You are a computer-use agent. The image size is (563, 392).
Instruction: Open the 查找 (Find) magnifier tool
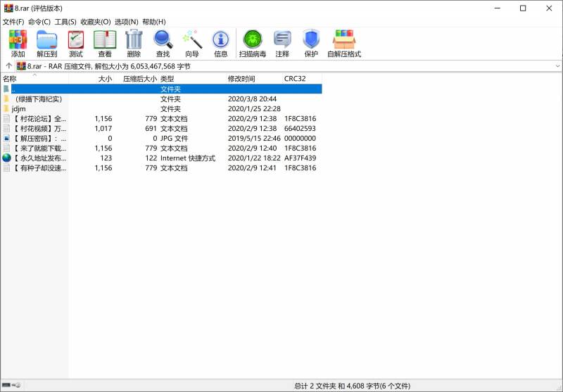163,44
